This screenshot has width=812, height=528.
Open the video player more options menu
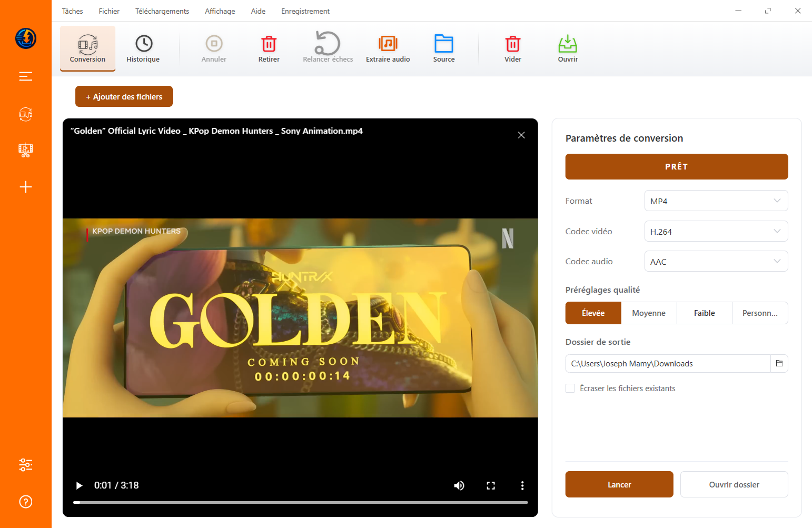(x=522, y=485)
